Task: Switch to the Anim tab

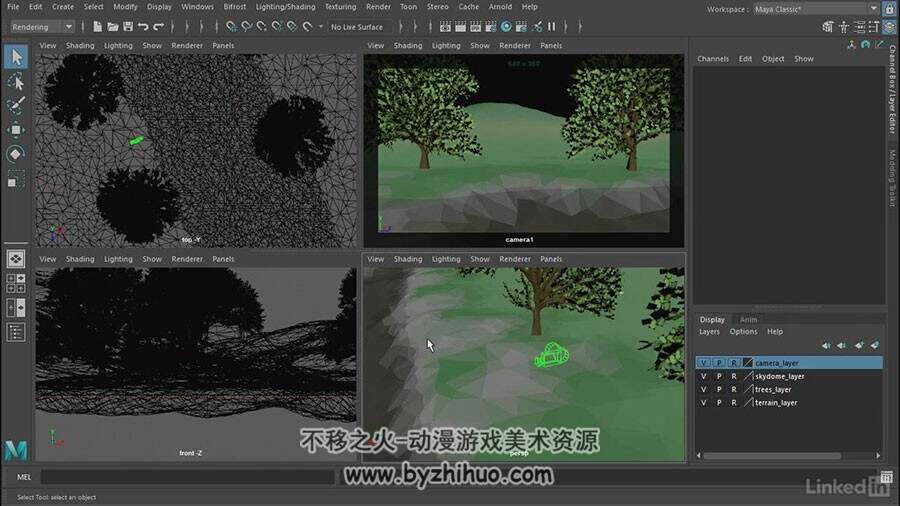Action: (x=748, y=320)
